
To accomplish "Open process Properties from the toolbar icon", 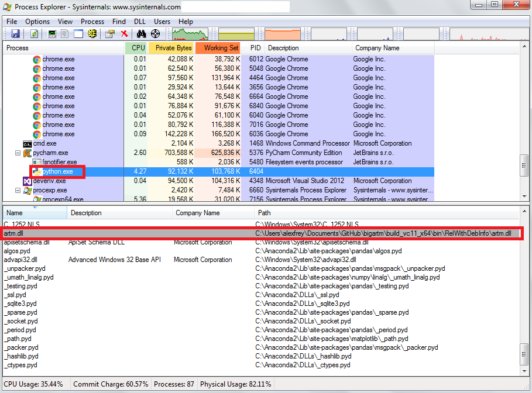I will [110, 33].
